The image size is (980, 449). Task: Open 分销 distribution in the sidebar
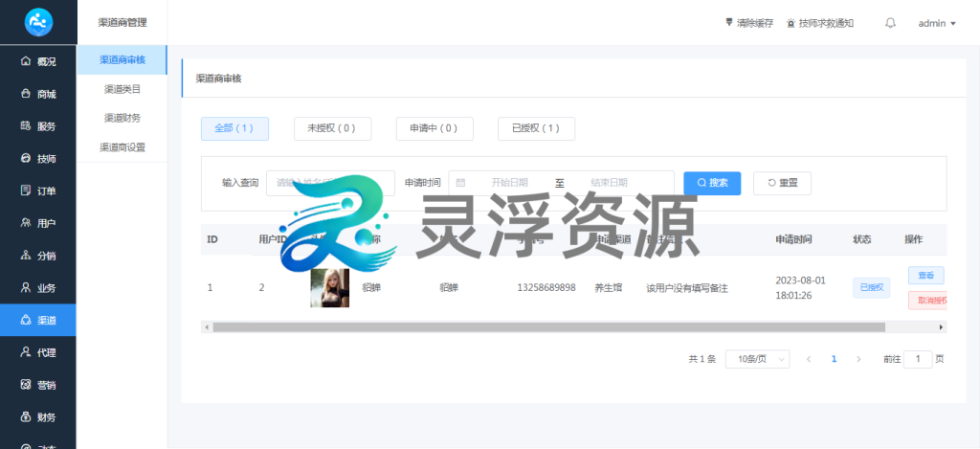coord(38,256)
